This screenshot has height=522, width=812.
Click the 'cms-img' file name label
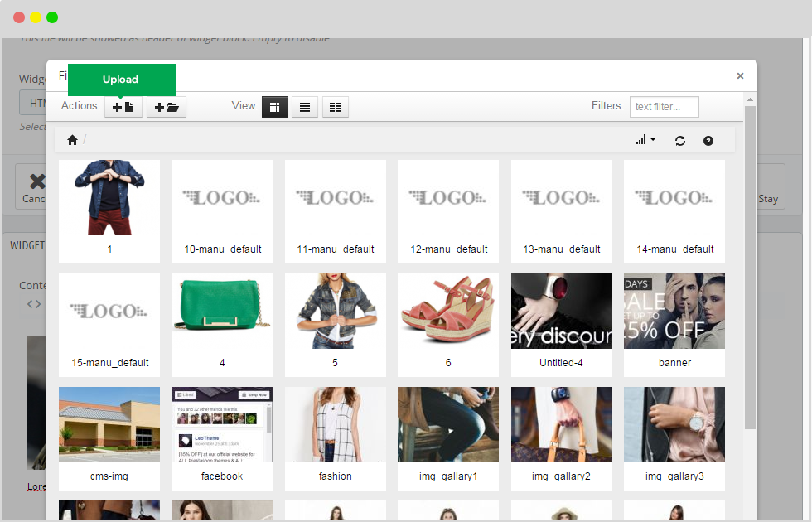[109, 476]
